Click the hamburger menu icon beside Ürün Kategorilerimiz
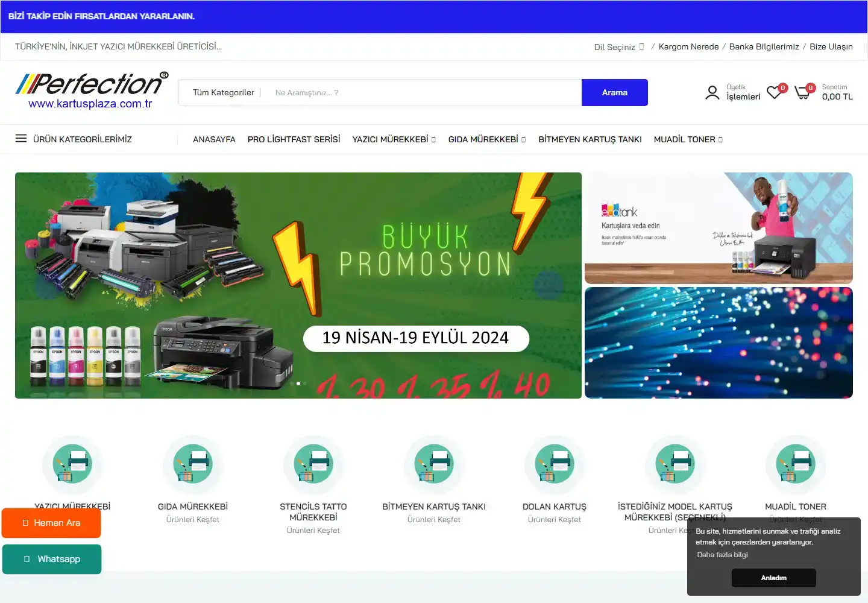868x603 pixels. coord(21,139)
